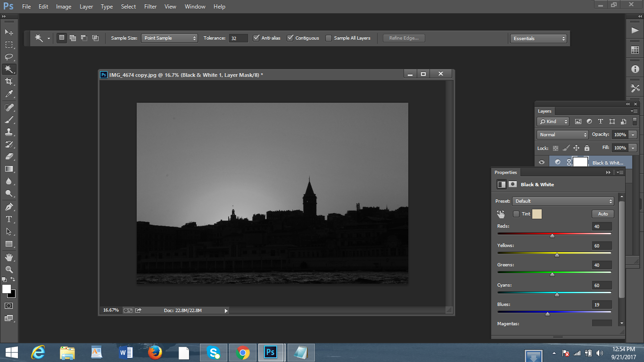The width and height of the screenshot is (644, 362).
Task: Select the Rectangular Marquee tool
Action: click(9, 45)
